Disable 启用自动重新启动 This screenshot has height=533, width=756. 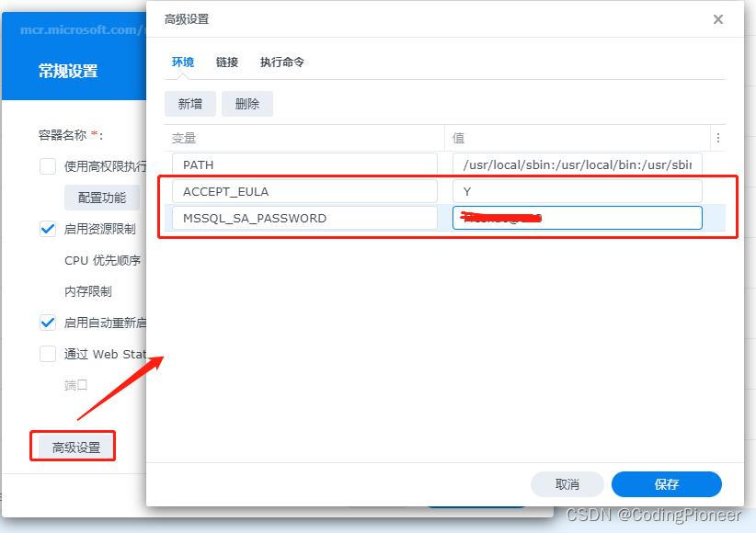[47, 323]
